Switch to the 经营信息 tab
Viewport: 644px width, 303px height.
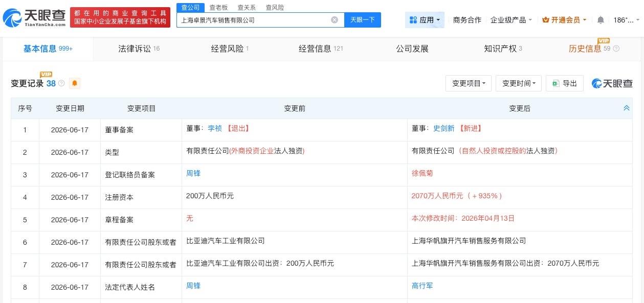(321, 49)
